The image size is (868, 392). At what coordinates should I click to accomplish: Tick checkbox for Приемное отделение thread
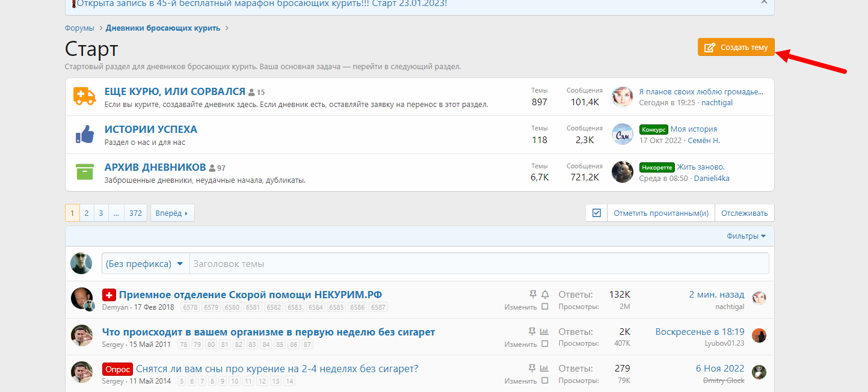545,307
